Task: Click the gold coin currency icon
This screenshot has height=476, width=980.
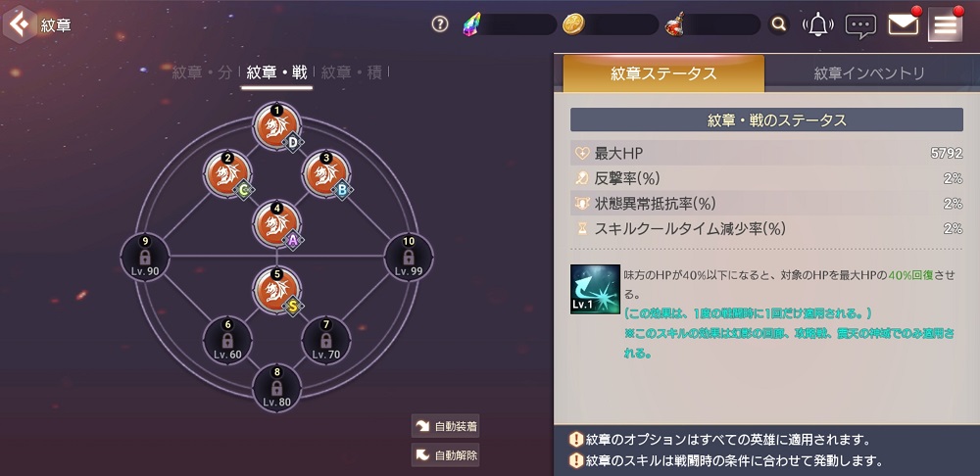Action: click(573, 24)
